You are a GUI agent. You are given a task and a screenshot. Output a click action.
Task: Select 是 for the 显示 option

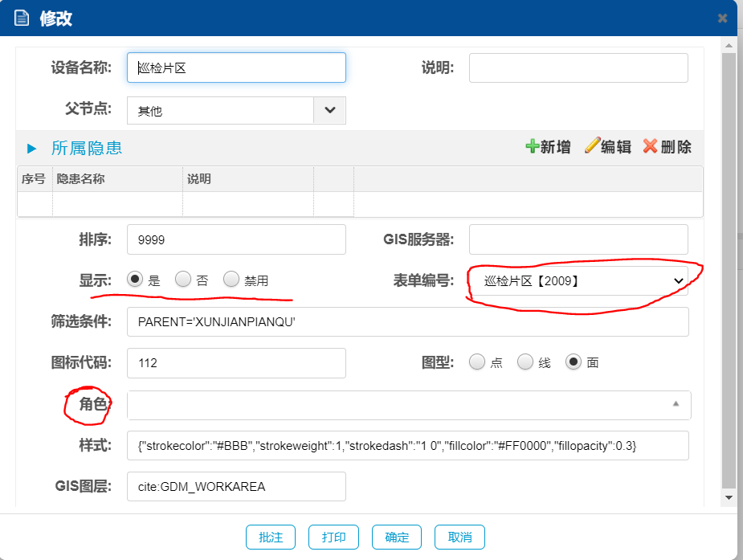tap(135, 280)
